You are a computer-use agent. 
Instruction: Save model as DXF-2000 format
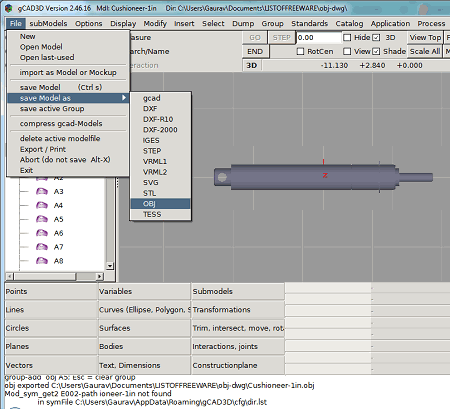coord(160,130)
